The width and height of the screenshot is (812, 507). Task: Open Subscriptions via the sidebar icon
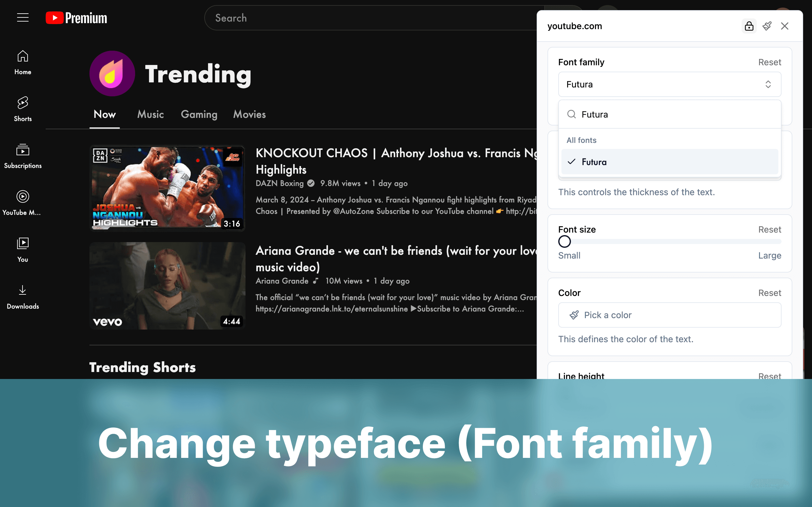click(x=22, y=155)
